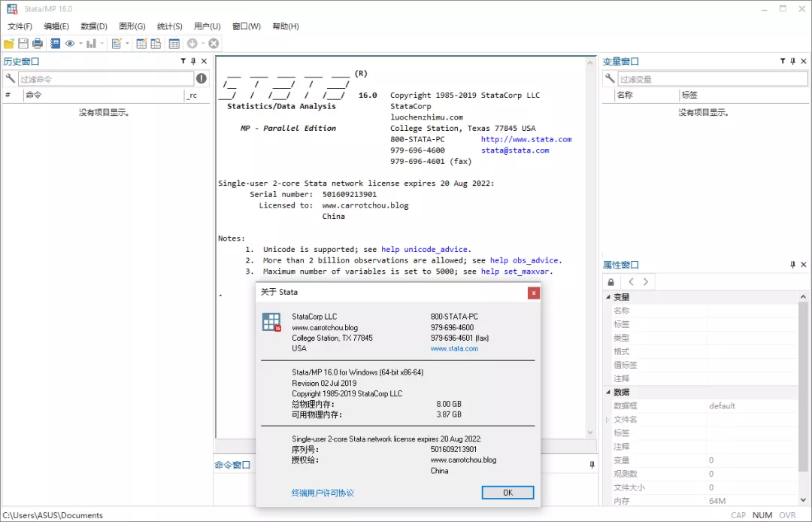
Task: Click the back arrow in 属性窗口
Action: 631,282
